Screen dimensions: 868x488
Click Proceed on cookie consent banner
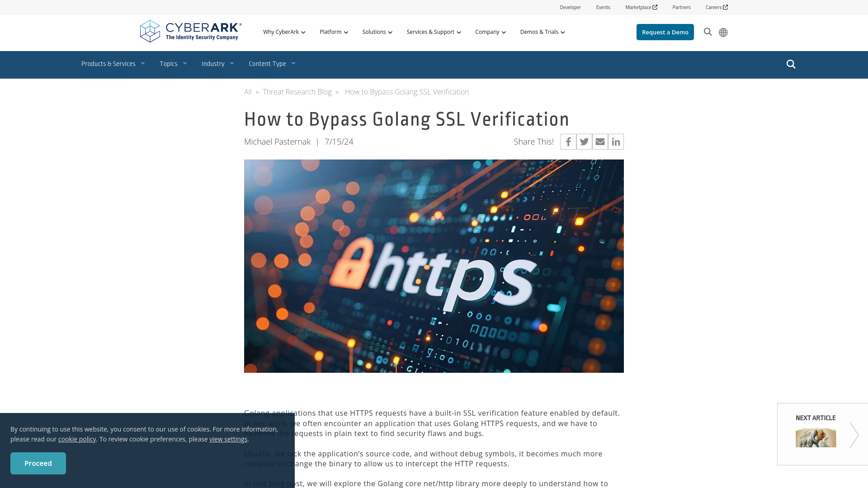pyautogui.click(x=38, y=463)
